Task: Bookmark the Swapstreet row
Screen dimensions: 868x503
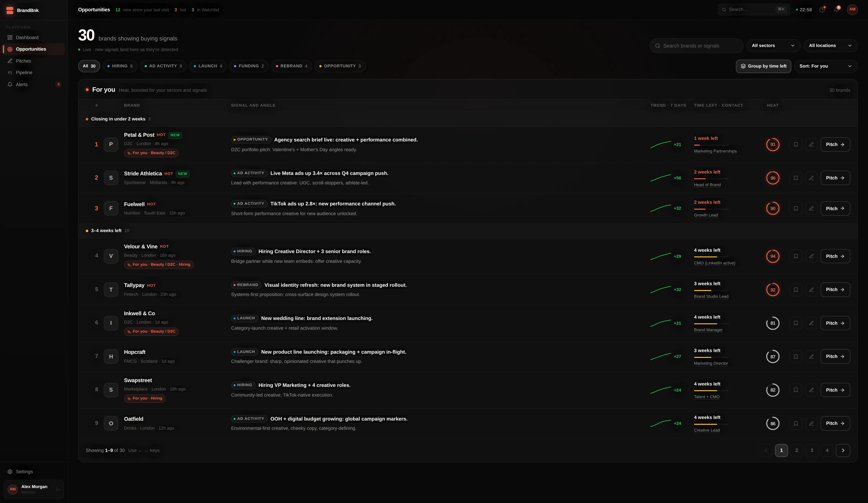Action: 796,390
